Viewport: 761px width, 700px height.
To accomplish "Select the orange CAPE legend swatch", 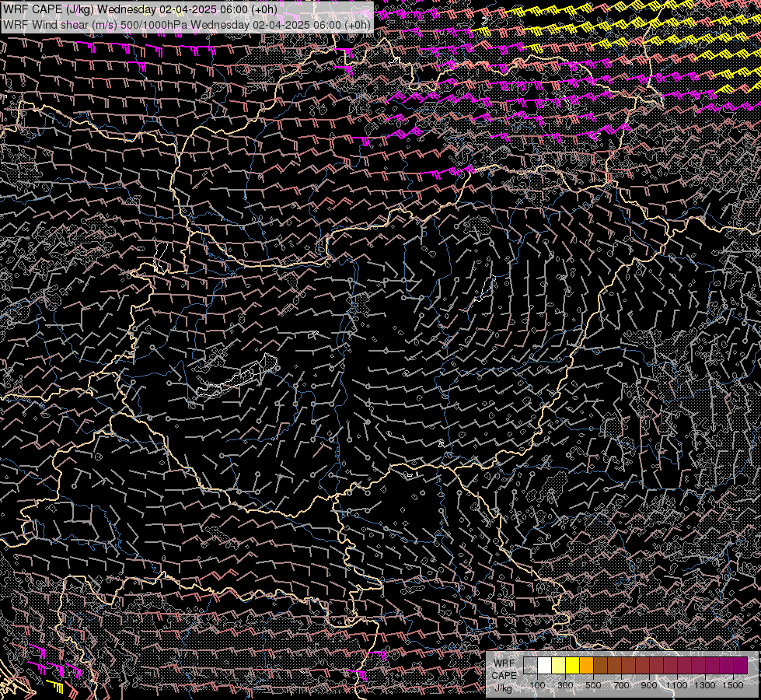I will tap(587, 665).
